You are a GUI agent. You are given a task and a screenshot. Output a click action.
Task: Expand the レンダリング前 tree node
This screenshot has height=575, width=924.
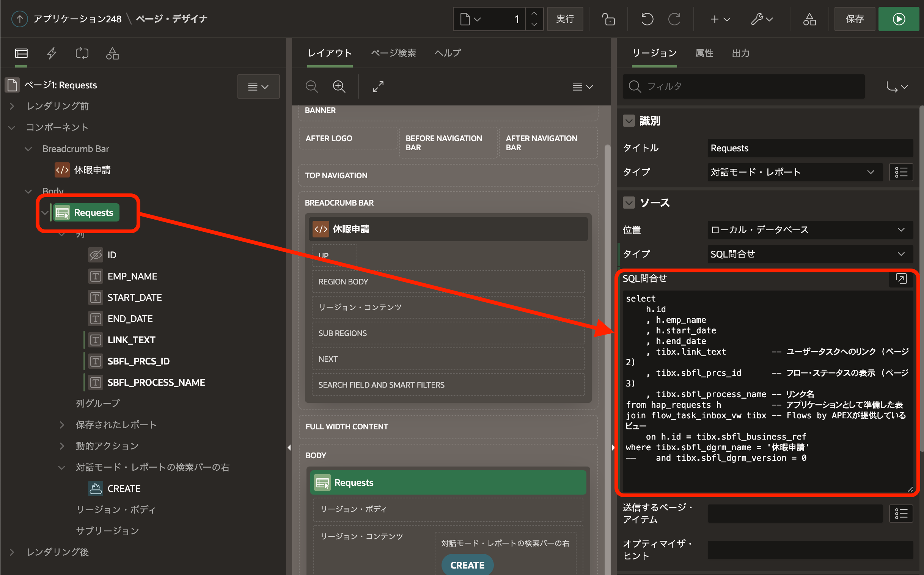click(x=12, y=106)
